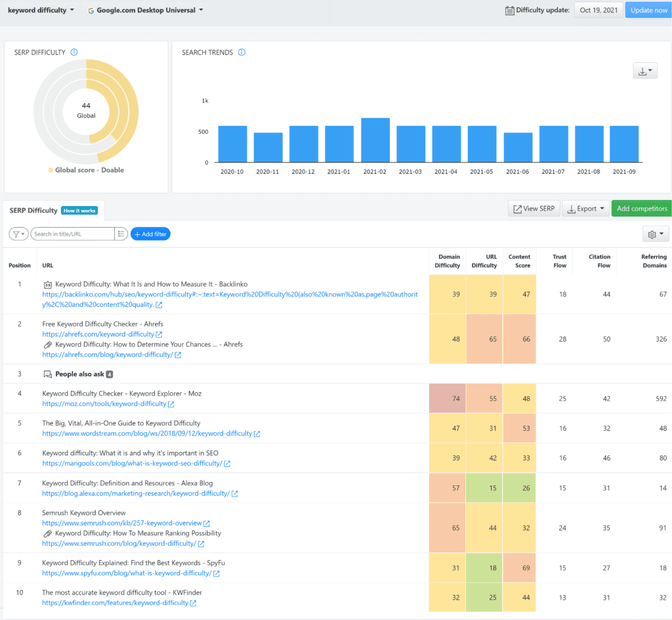
Task: Open chart download dropdown
Action: click(x=645, y=71)
